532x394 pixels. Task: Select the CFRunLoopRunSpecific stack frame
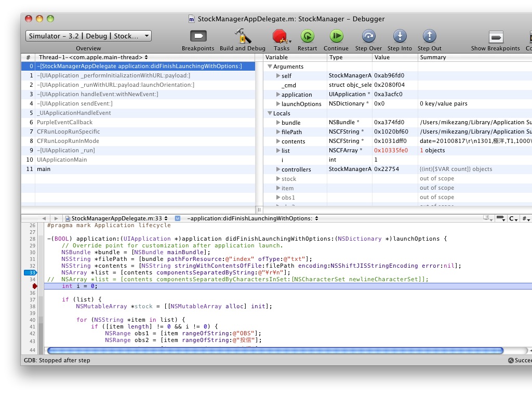(x=138, y=132)
